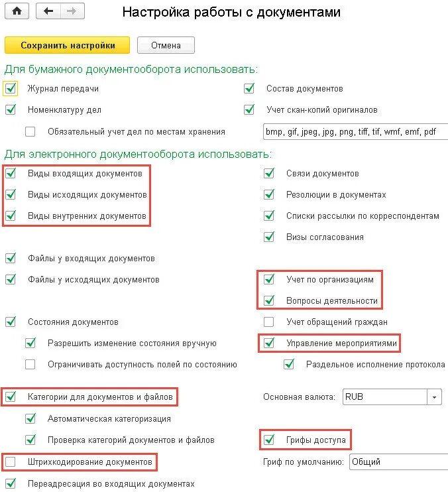Open the Основная валюта dropdown arrow
This screenshot has height=492, width=448.
[x=435, y=397]
